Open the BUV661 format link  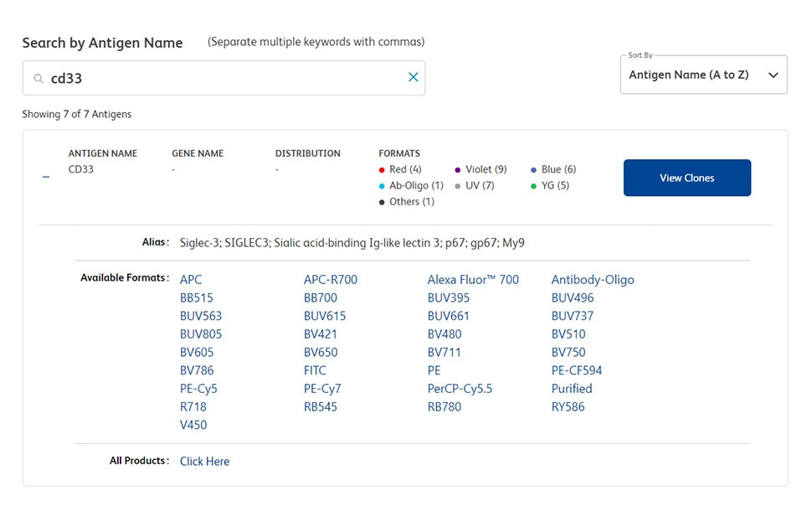[x=448, y=316]
